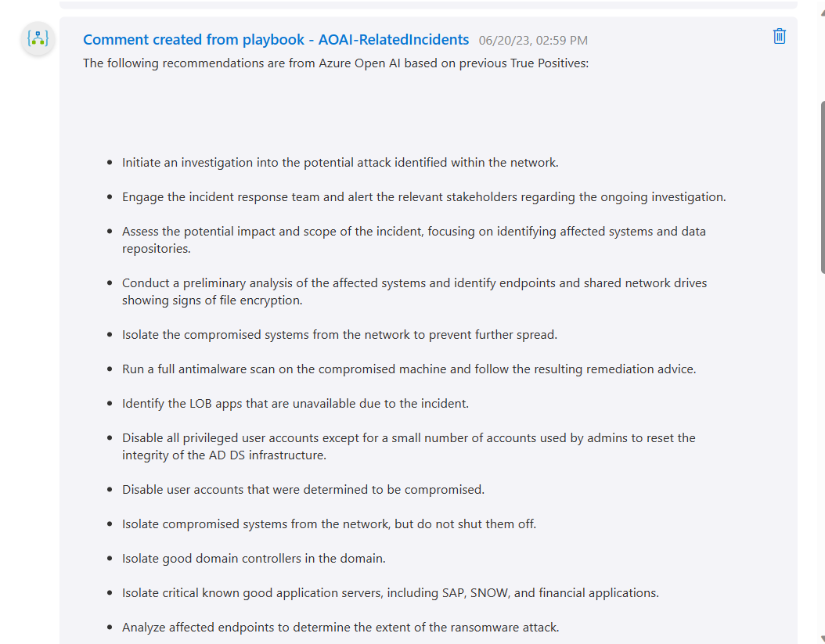This screenshot has height=644, width=825.
Task: Click the "Assess the potential impact" bullet
Action: (x=413, y=239)
